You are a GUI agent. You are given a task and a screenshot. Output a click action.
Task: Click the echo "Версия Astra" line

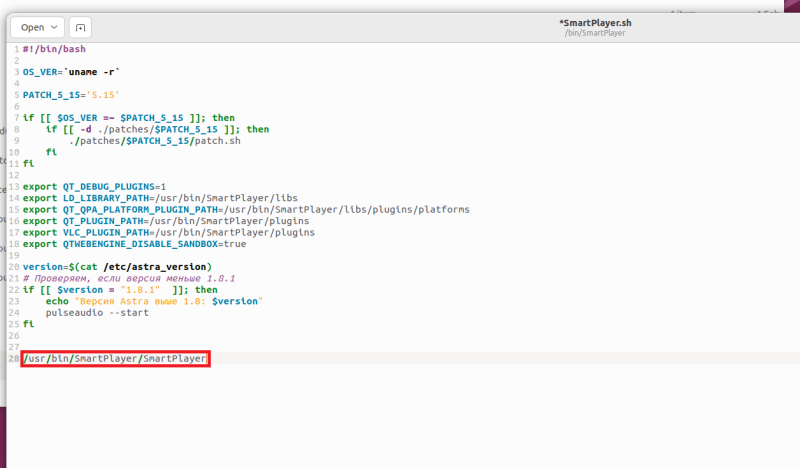153,301
